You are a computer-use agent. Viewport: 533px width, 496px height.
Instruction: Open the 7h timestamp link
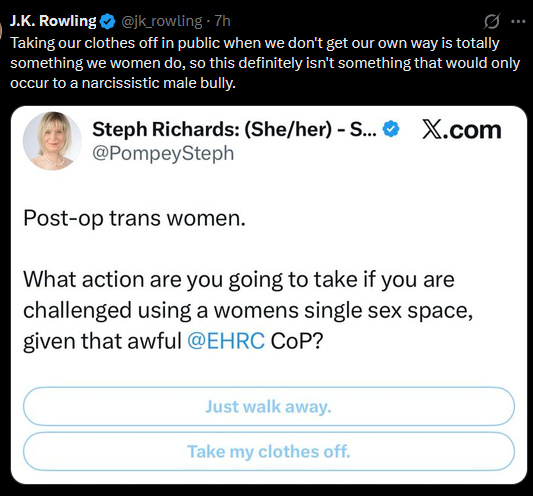[x=223, y=21]
